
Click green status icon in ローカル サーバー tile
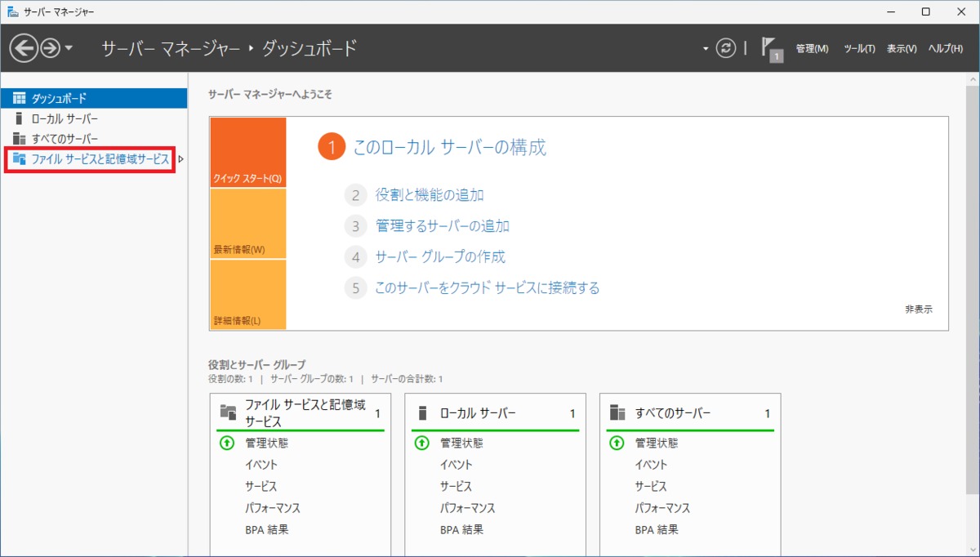tap(422, 443)
